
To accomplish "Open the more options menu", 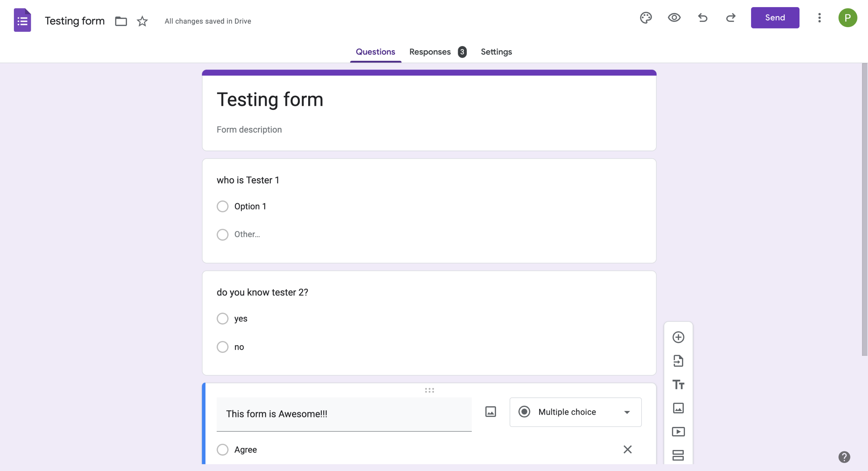I will [819, 18].
